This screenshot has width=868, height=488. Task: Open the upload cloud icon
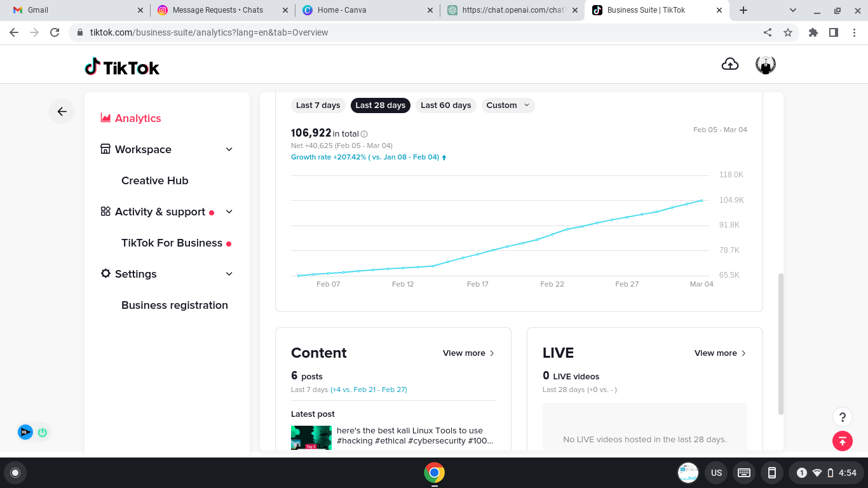point(730,64)
